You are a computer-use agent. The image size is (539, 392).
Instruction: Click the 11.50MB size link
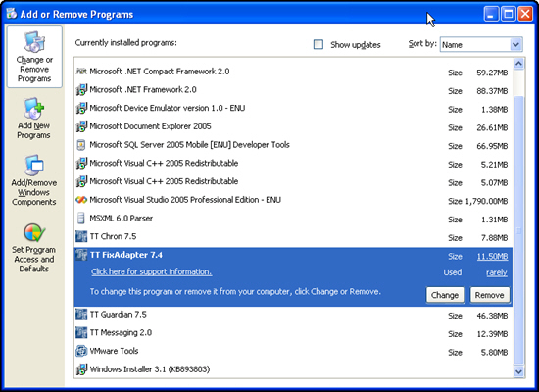[x=492, y=257]
